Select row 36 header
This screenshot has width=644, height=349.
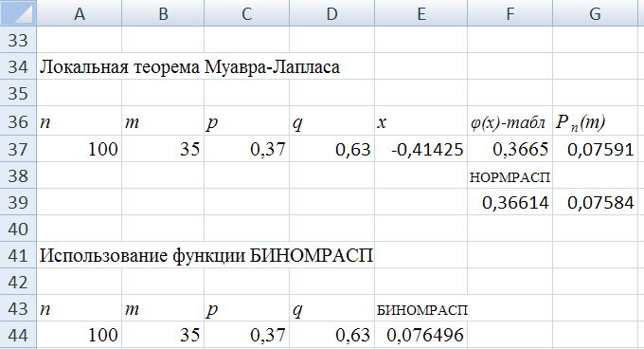18,120
